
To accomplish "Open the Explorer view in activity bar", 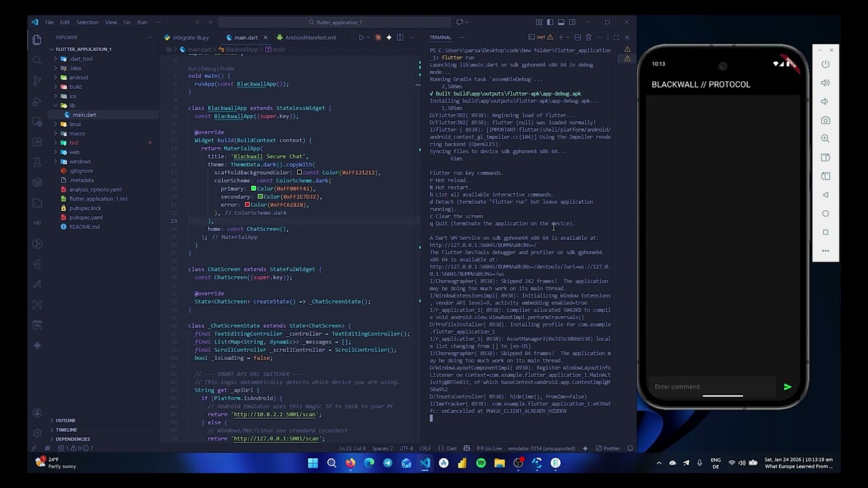I will (x=37, y=39).
